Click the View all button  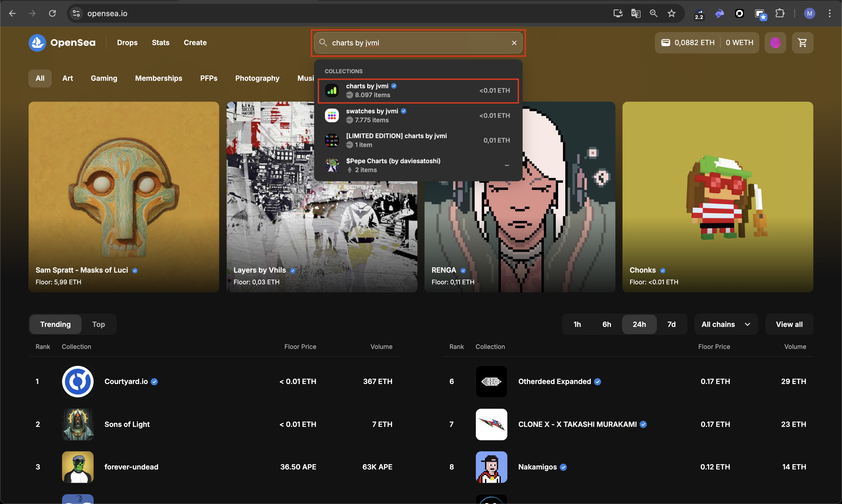click(x=789, y=324)
